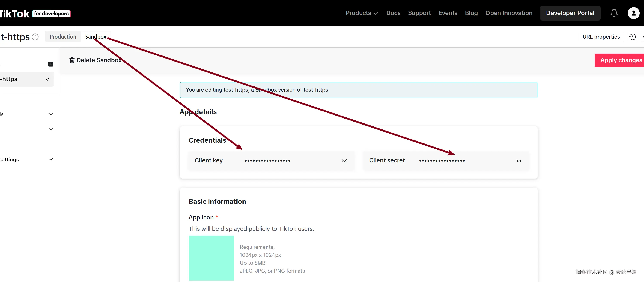This screenshot has height=282, width=644.
Task: Expand the settings section in the sidebar
Action: [51, 159]
